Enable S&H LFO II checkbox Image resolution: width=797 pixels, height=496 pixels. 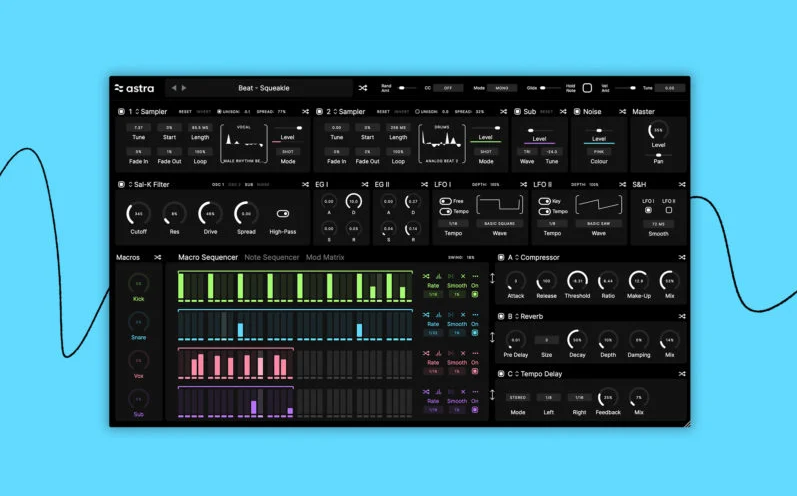(x=669, y=210)
